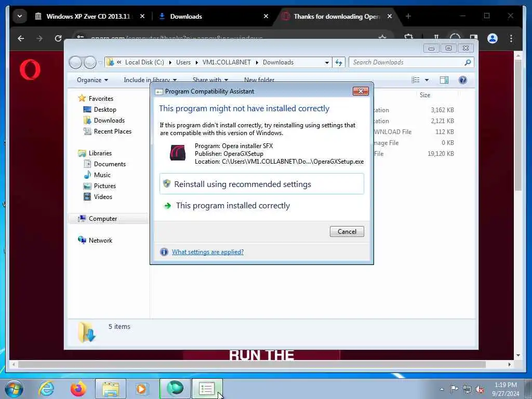Switch to the Downloads browser tab

pyautogui.click(x=186, y=16)
